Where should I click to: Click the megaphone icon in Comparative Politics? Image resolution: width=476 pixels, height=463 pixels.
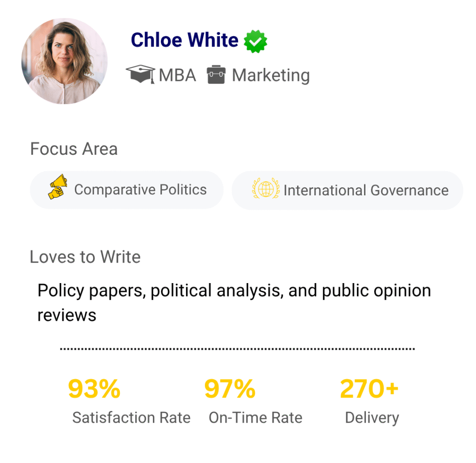(59, 187)
